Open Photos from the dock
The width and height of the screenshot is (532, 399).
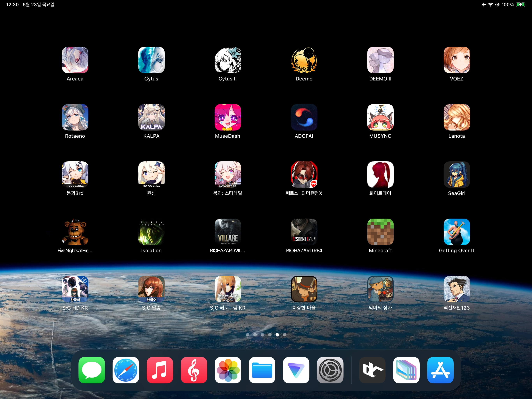pyautogui.click(x=228, y=370)
